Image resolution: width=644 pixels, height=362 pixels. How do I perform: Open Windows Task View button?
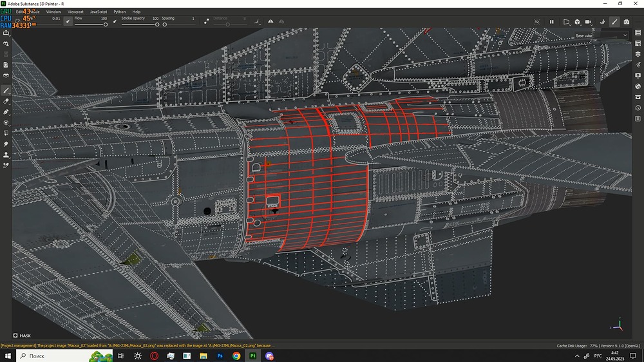point(121,356)
